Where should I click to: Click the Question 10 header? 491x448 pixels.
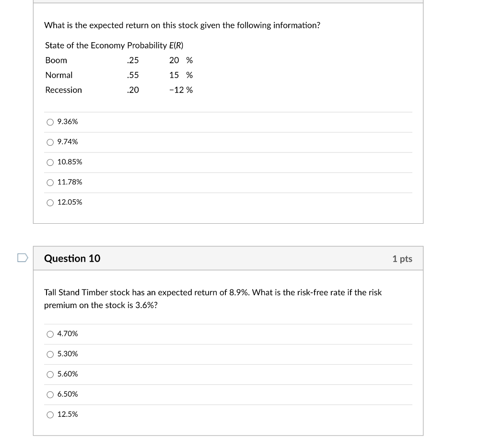click(72, 258)
